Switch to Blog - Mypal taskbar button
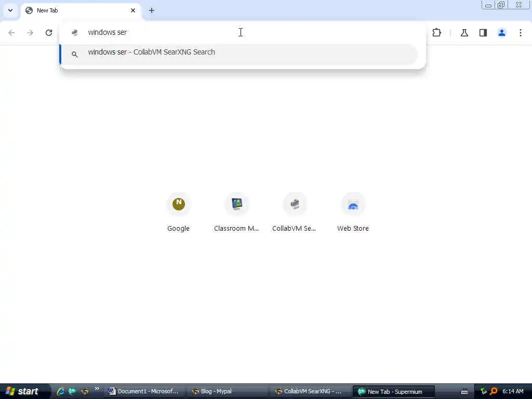Image resolution: width=532 pixels, height=399 pixels. (x=228, y=391)
